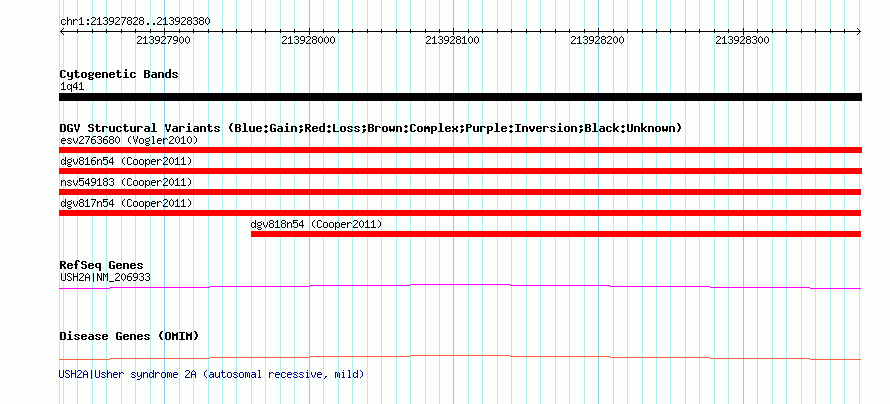Click the USH2A|NM_206933 gene label
The width and height of the screenshot is (890, 404).
[105, 277]
